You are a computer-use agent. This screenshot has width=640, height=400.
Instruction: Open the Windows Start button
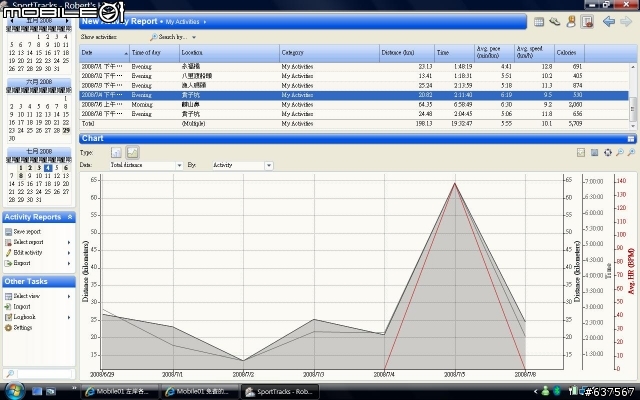click(x=15, y=391)
